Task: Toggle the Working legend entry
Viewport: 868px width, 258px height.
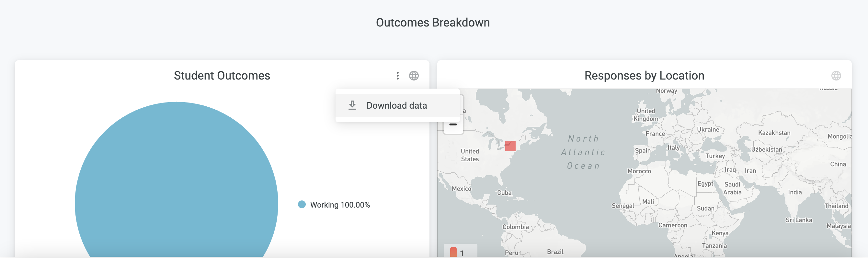Action: click(x=334, y=205)
